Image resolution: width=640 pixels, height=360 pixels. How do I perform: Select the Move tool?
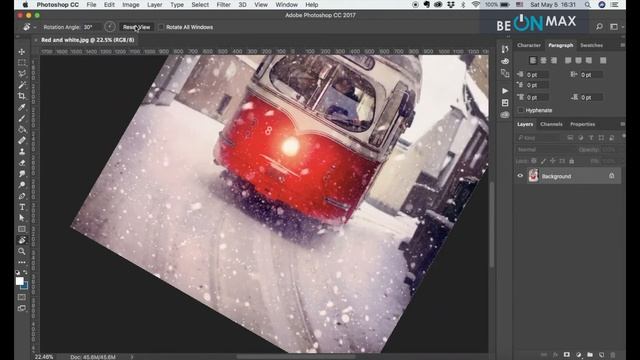22,52
